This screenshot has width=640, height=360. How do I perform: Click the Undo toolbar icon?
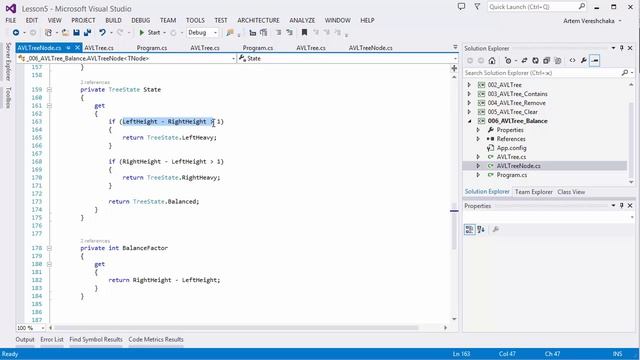coord(102,32)
